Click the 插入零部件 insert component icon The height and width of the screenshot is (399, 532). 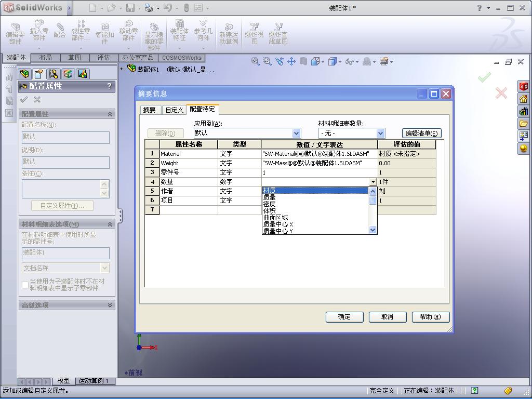tap(39, 30)
